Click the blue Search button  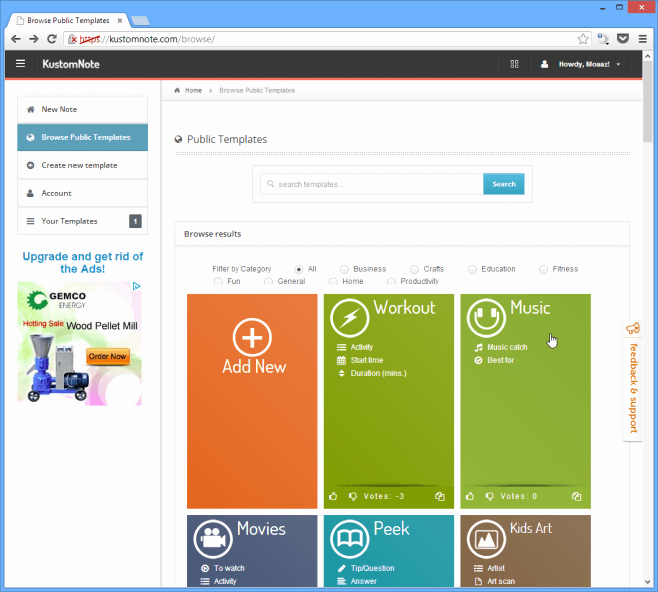[x=504, y=184]
